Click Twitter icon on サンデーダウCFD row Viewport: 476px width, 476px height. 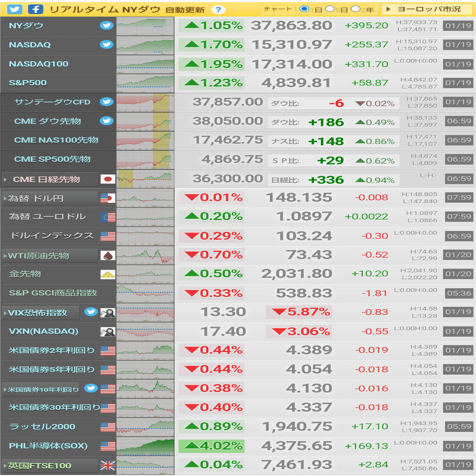(107, 102)
